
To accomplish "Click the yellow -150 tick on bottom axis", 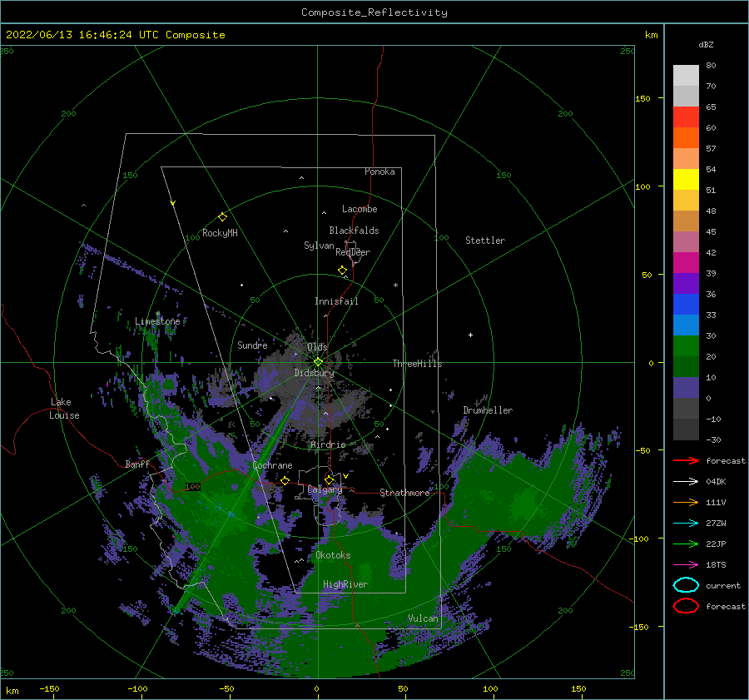I will point(49,688).
